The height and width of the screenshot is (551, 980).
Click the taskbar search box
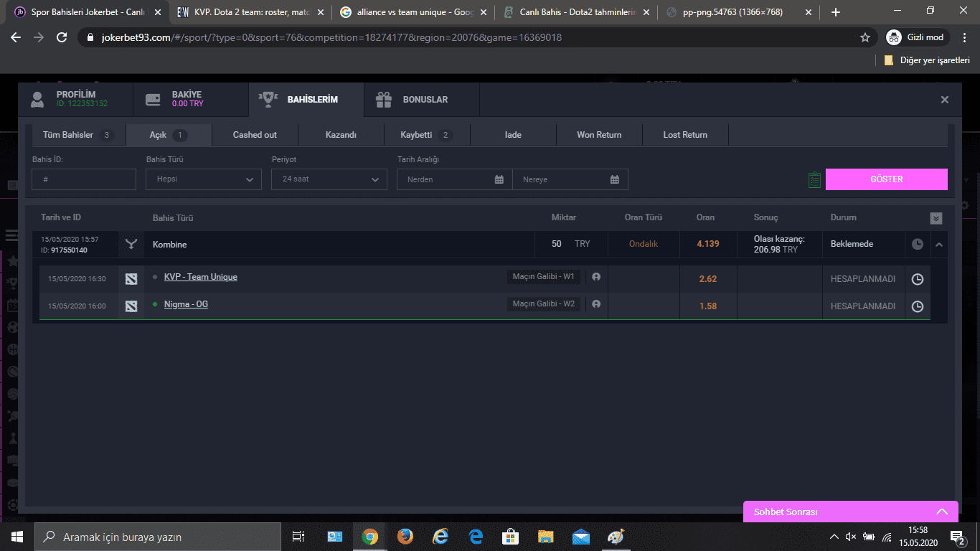pos(158,537)
